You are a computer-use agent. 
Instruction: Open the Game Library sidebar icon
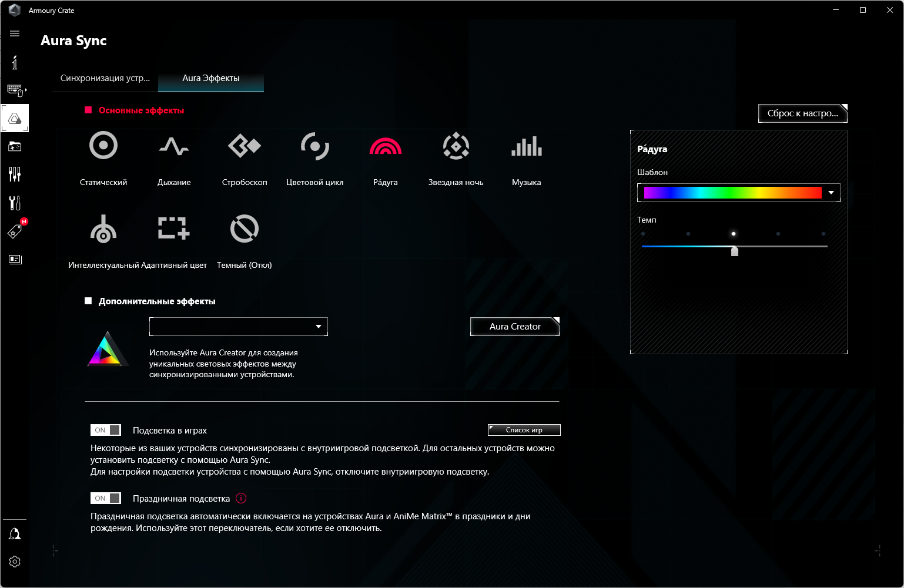pos(15,146)
